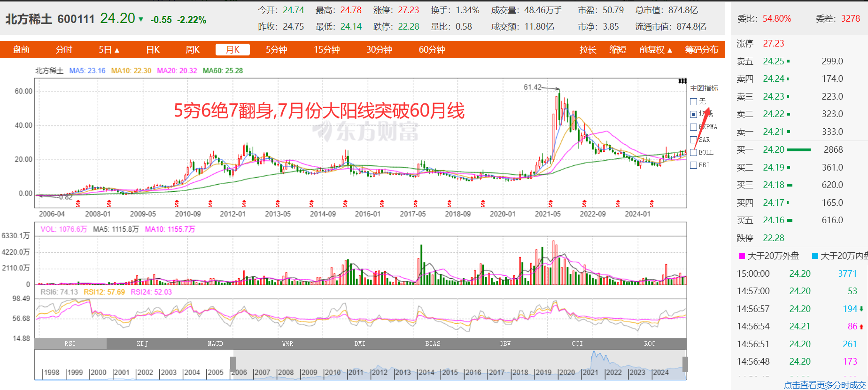Select the 月K monthly chart tab
Image resolution: width=868 pixels, height=390 pixels.
(232, 50)
